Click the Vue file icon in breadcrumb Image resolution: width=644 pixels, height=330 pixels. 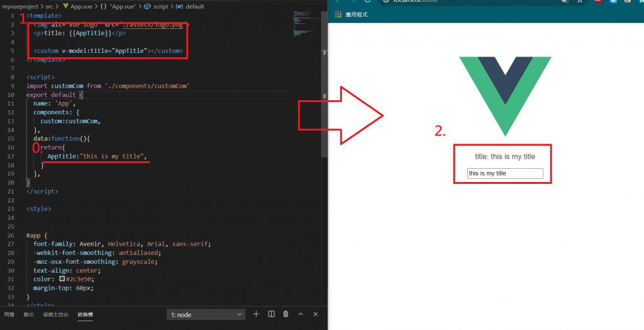point(65,6)
